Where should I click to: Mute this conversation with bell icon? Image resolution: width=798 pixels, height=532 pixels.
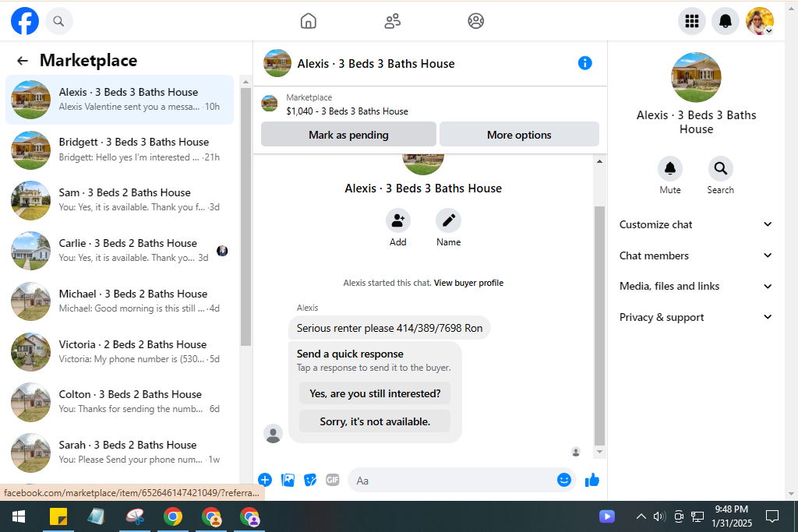pos(670,169)
